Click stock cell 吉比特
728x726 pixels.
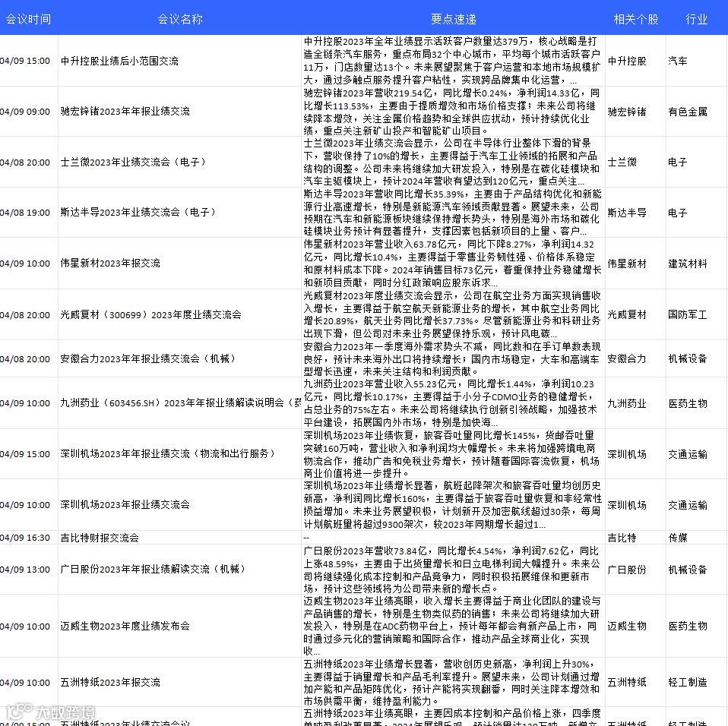click(622, 538)
